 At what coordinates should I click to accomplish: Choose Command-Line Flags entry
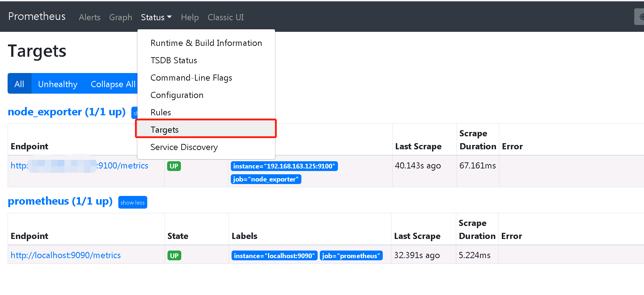tap(206, 78)
